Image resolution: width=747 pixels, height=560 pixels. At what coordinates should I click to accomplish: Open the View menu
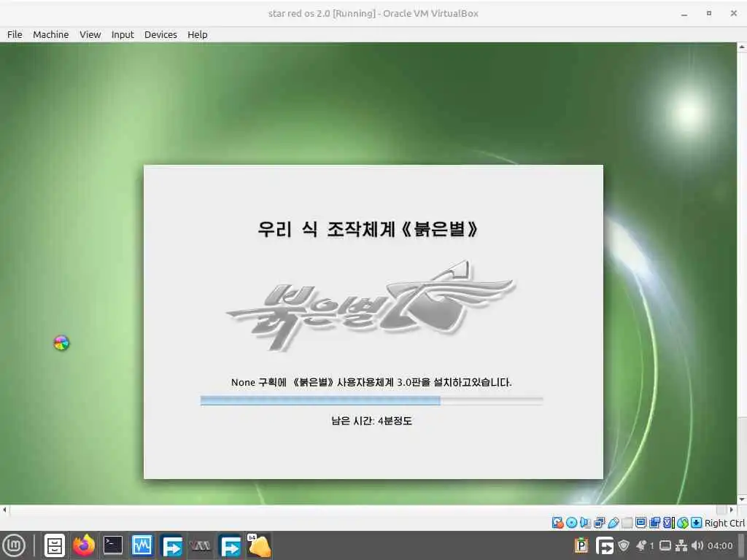point(90,35)
